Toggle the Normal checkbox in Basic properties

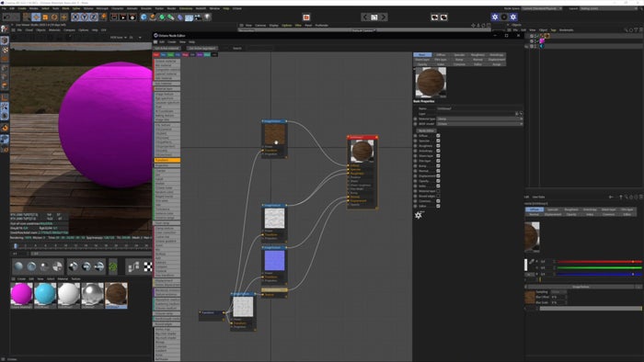point(438,171)
